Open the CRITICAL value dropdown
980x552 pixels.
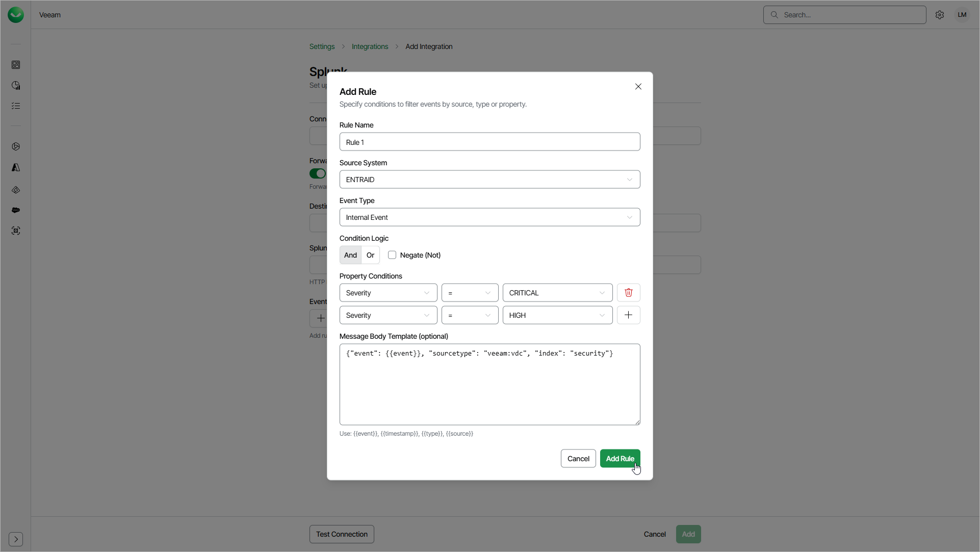pyautogui.click(x=558, y=293)
